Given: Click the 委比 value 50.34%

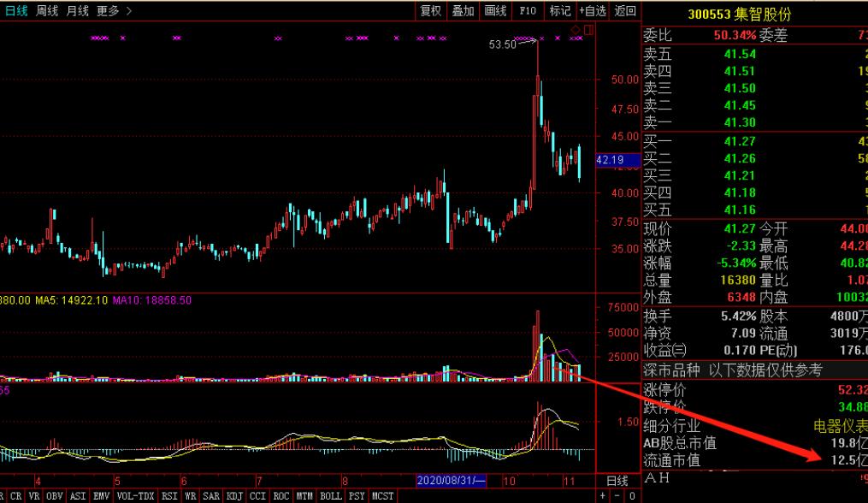Looking at the screenshot, I should [x=735, y=35].
